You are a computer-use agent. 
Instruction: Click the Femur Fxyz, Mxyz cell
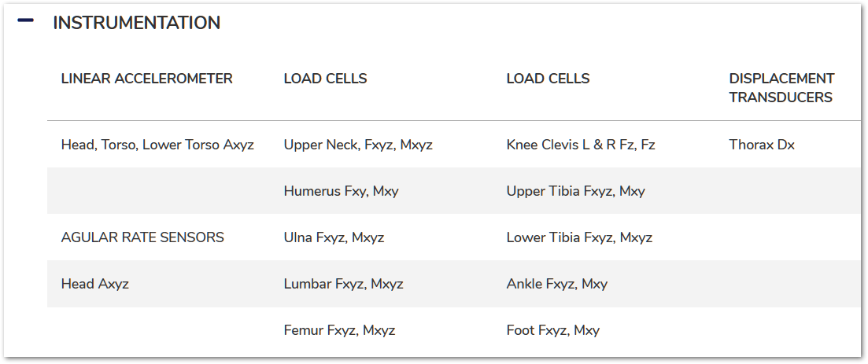coord(339,330)
